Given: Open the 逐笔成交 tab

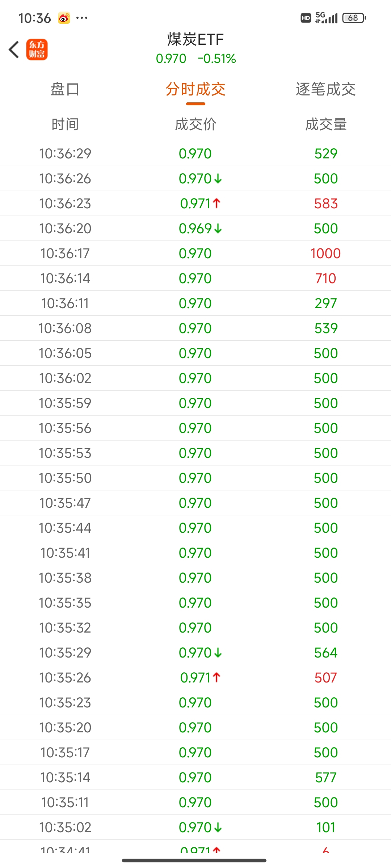Looking at the screenshot, I should 326,89.
